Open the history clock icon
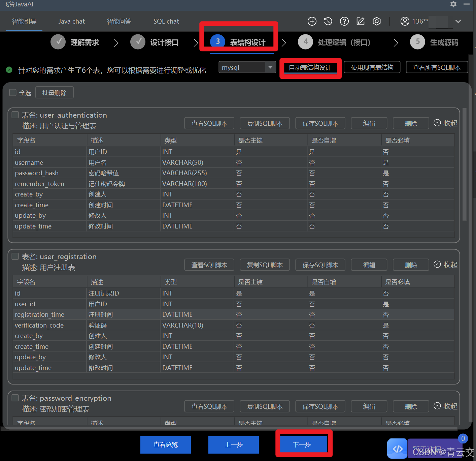Image resolution: width=476 pixels, height=461 pixels. (x=328, y=21)
